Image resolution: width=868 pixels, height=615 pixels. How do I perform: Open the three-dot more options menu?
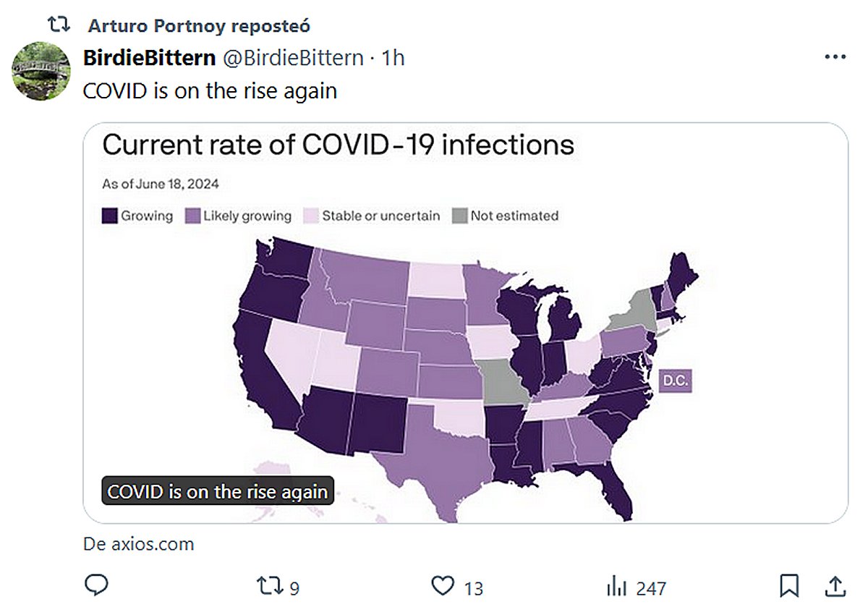pyautogui.click(x=835, y=58)
